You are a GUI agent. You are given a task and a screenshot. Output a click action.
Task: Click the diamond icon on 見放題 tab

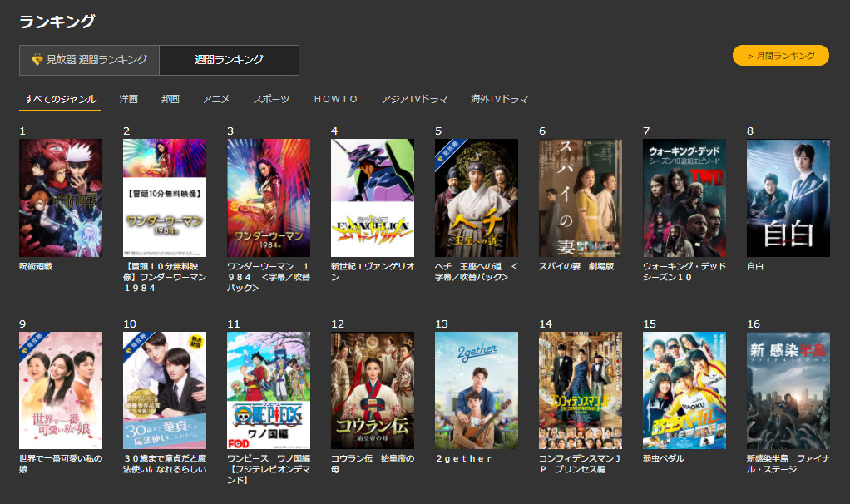point(37,60)
